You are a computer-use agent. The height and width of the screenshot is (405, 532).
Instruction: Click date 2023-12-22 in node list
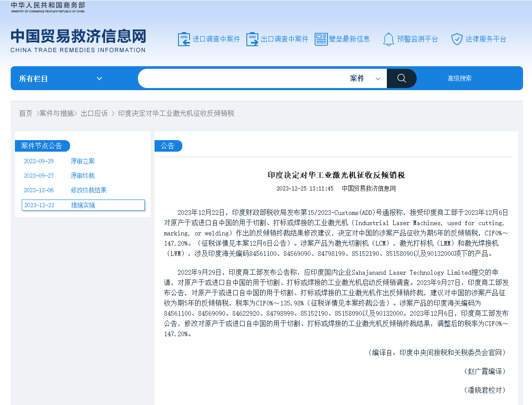(x=39, y=205)
